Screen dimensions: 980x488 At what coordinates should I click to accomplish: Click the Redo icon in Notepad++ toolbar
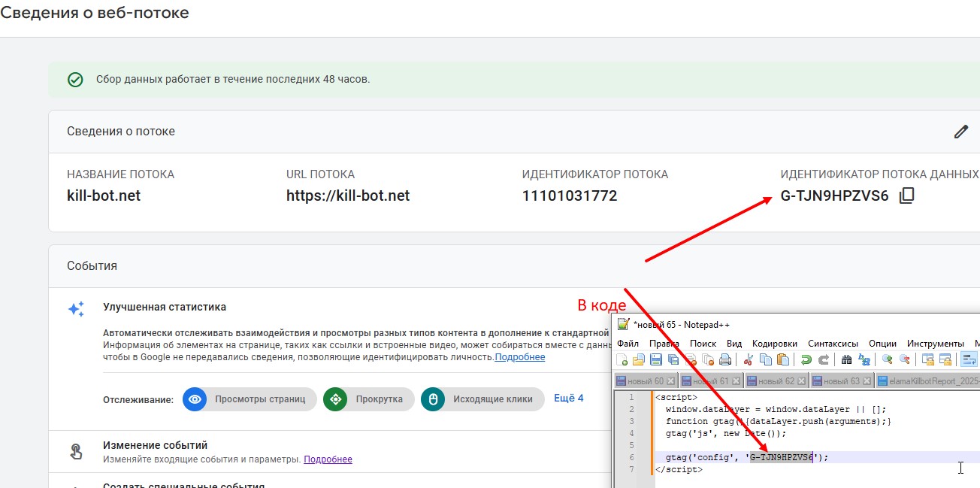tap(824, 359)
